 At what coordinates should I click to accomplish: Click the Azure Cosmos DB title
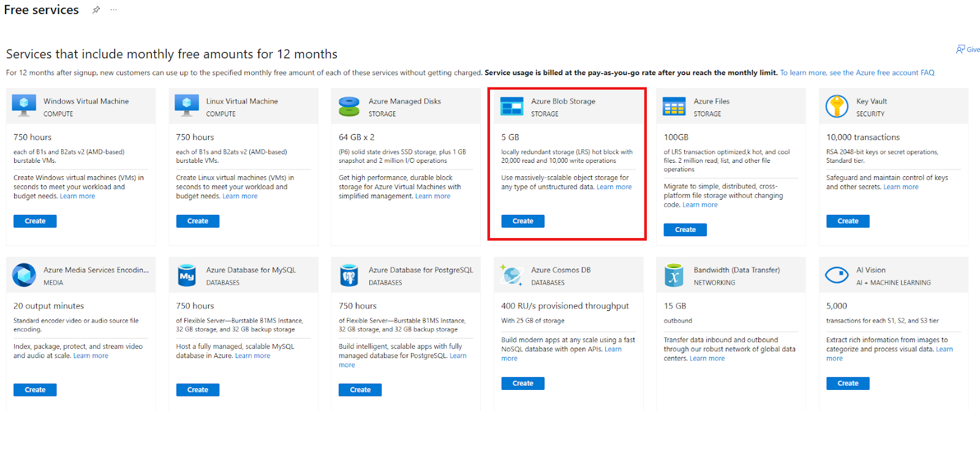[561, 270]
